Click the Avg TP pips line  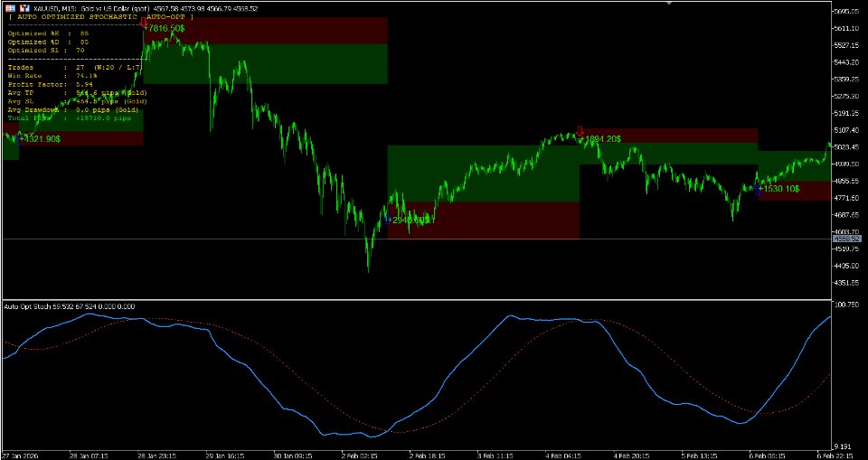click(78, 93)
